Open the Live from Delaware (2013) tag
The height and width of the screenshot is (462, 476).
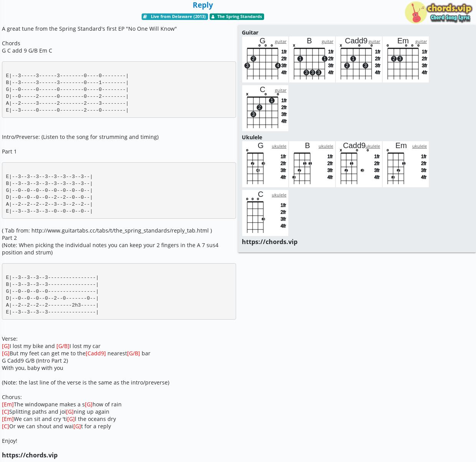tap(175, 16)
